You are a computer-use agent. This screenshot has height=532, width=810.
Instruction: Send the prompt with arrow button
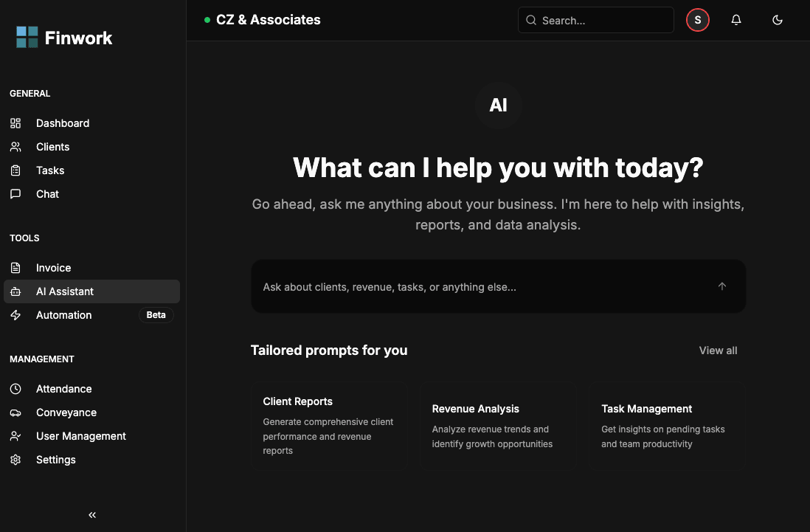click(x=721, y=286)
